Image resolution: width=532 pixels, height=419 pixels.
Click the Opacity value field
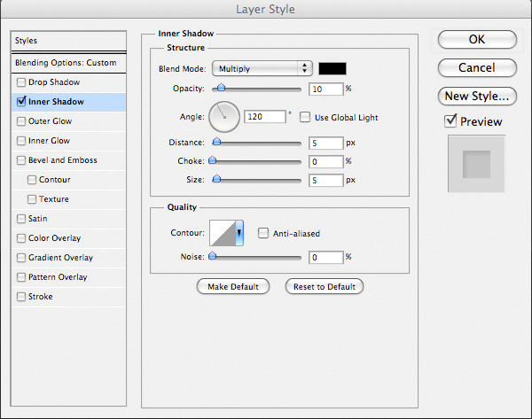coord(326,89)
